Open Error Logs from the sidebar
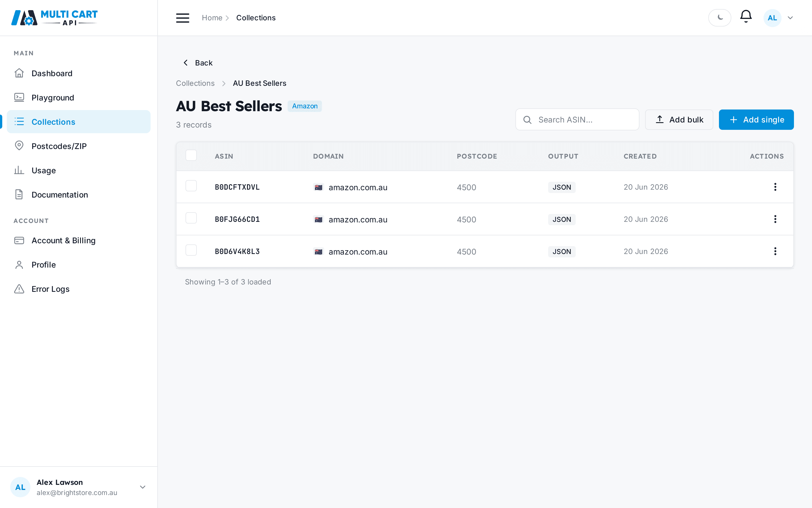The height and width of the screenshot is (508, 812). point(78,289)
